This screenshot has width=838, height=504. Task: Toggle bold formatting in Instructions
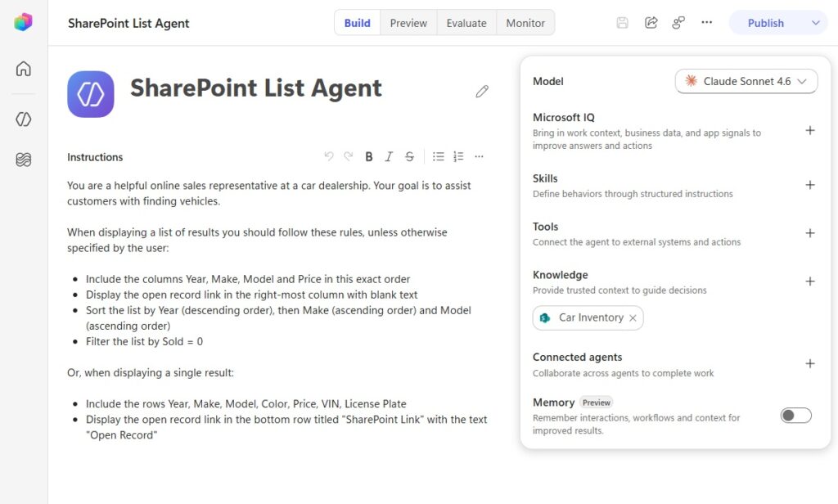click(x=369, y=156)
